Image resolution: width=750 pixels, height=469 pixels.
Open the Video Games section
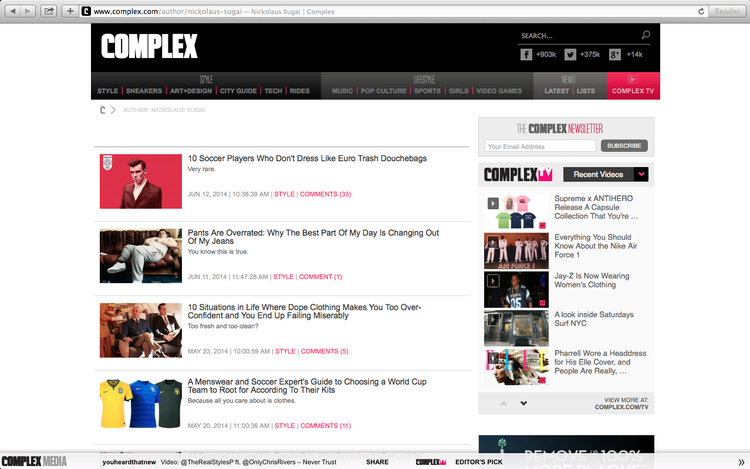tap(499, 91)
